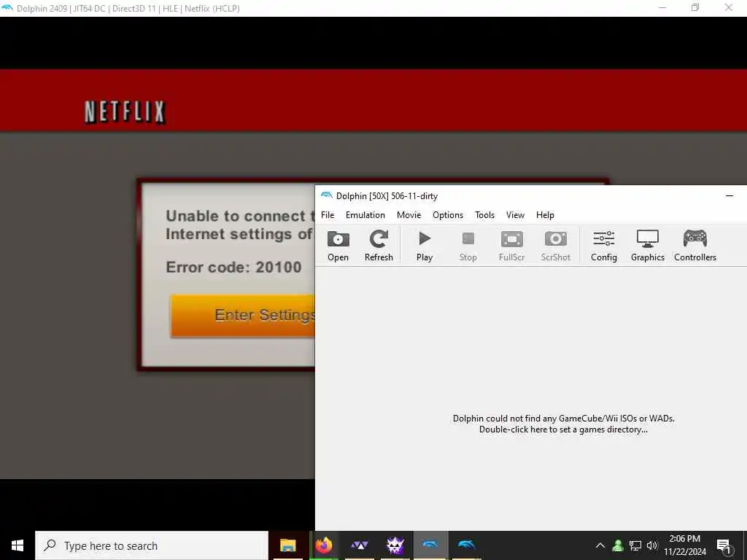
Task: Open the clock showing 2:06 PM
Action: tap(684, 545)
